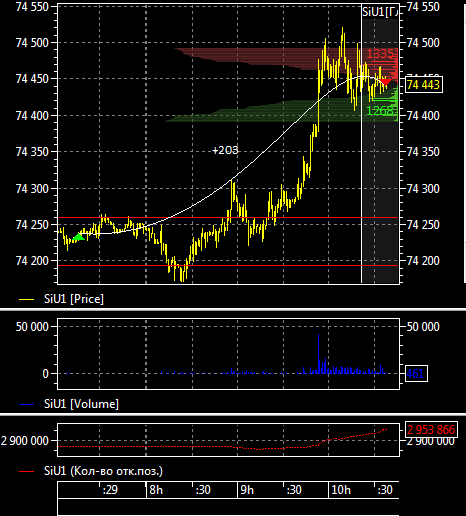Click the 10h label on time axis
Image resolution: width=466 pixels, height=516 pixels.
coord(341,490)
